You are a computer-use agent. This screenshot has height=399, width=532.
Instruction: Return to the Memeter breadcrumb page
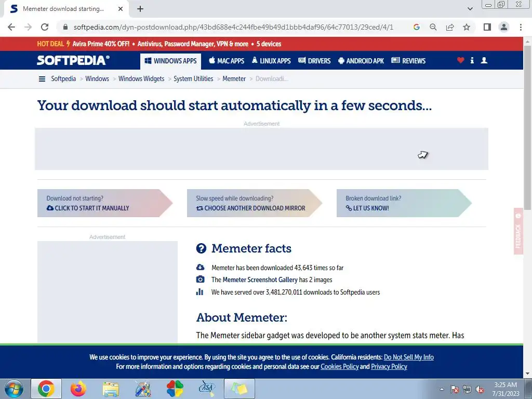click(234, 79)
